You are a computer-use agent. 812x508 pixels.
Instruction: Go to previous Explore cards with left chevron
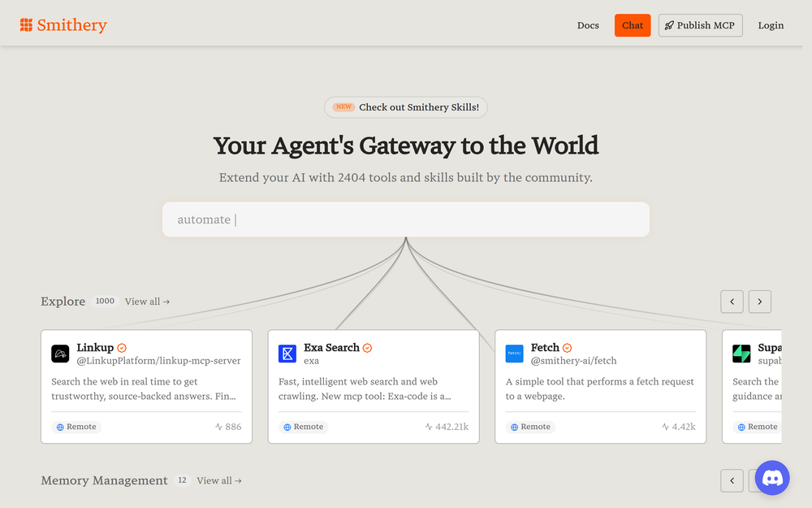click(x=732, y=302)
